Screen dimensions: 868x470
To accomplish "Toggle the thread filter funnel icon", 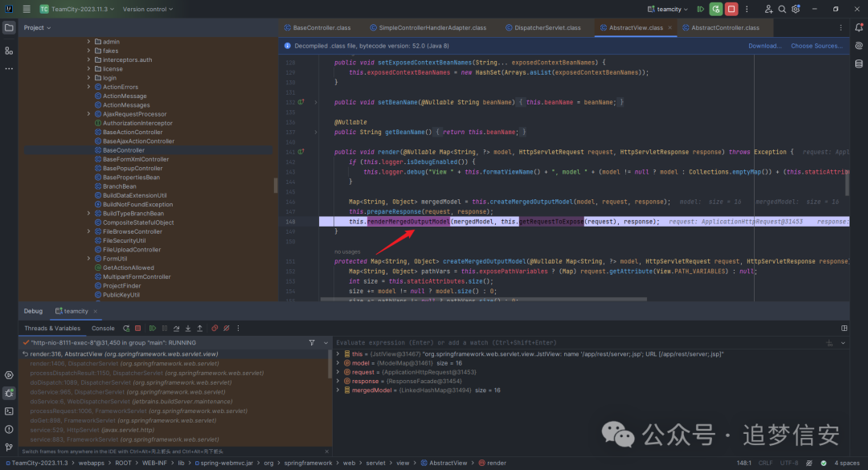I will point(312,342).
